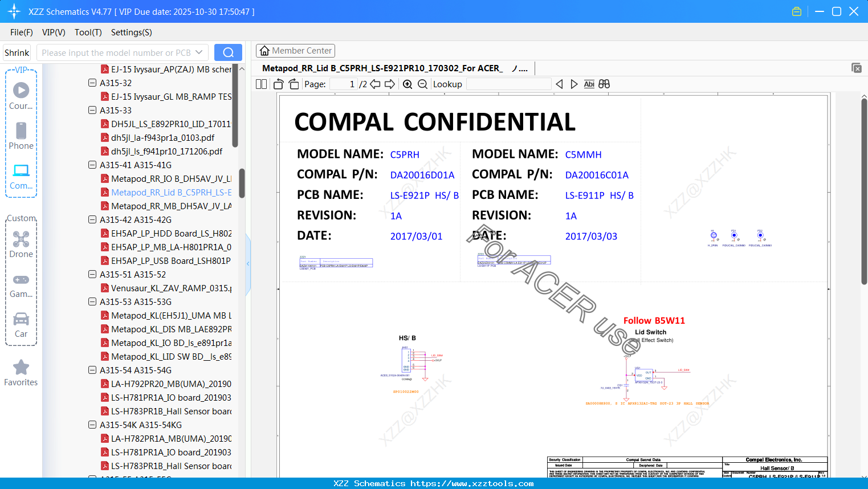The height and width of the screenshot is (489, 868).
Task: Open Metapod_KL_IO BD_ls_e891pr1a schematic
Action: click(x=166, y=343)
